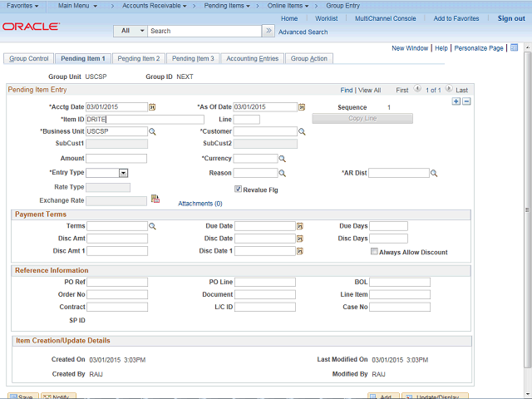532x399 pixels.
Task: Click the Sign out link
Action: click(x=511, y=18)
